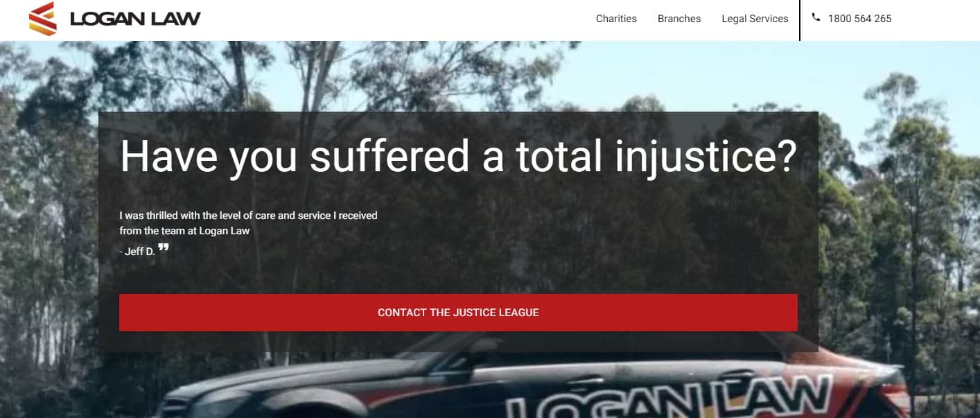Click the vertical divider beside the phone icon

pos(800,20)
